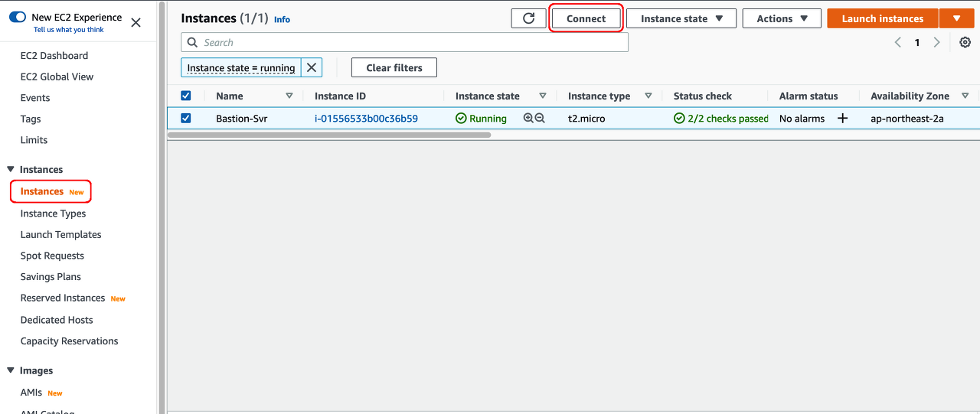Collapse the Images sidebar section
This screenshot has width=980, height=414.
[11, 370]
